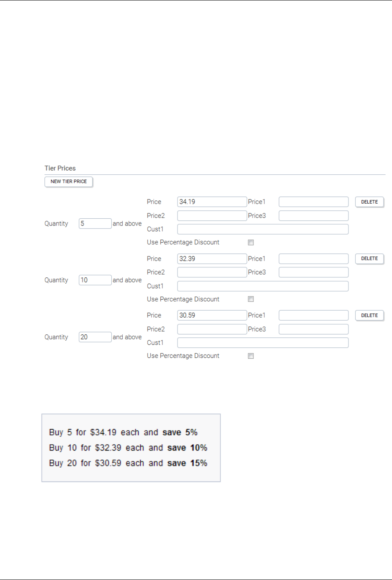Edit the Price field showing 32.39
Viewport: 392px width, 580px height.
[x=212, y=259]
